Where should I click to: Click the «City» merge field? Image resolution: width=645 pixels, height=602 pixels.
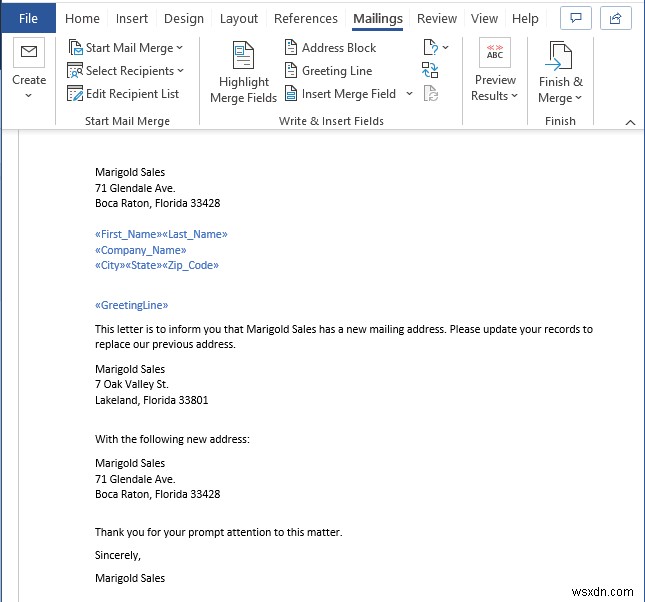[110, 265]
